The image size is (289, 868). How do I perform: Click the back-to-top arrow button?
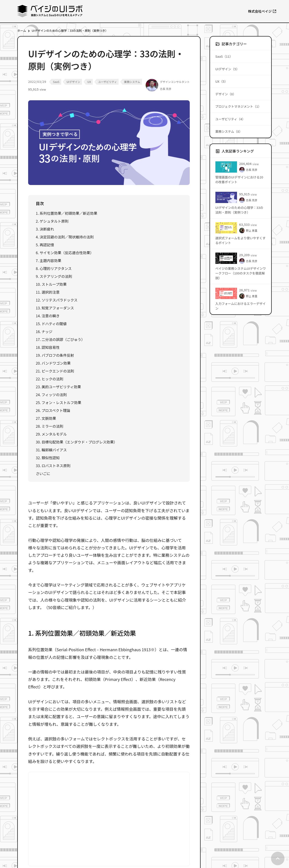click(x=278, y=858)
